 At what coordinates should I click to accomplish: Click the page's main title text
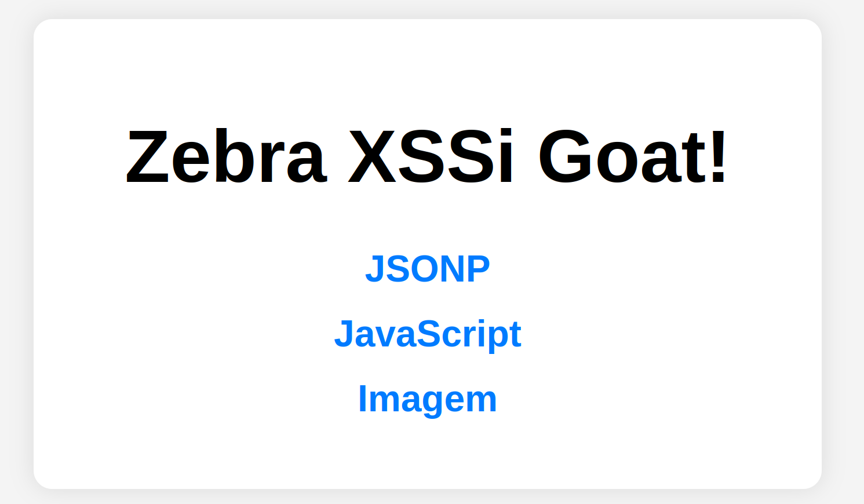(x=427, y=157)
